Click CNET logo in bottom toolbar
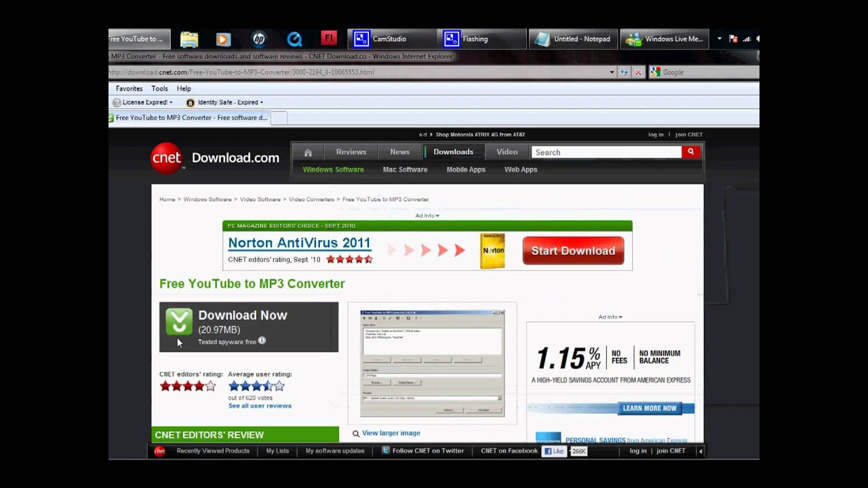The width and height of the screenshot is (868, 488). pos(159,451)
